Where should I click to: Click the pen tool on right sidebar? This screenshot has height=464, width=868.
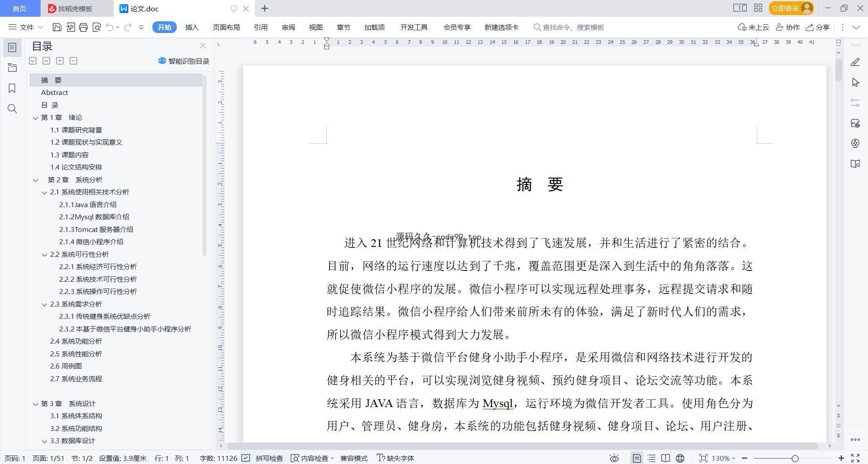pos(855,62)
